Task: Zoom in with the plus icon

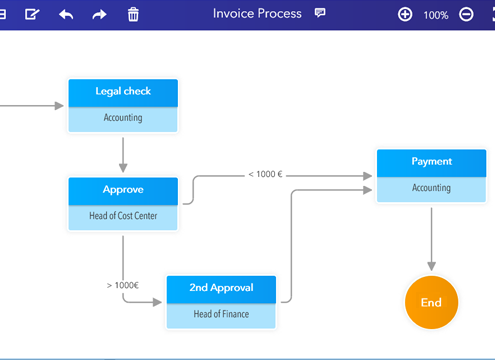Action: tap(405, 15)
